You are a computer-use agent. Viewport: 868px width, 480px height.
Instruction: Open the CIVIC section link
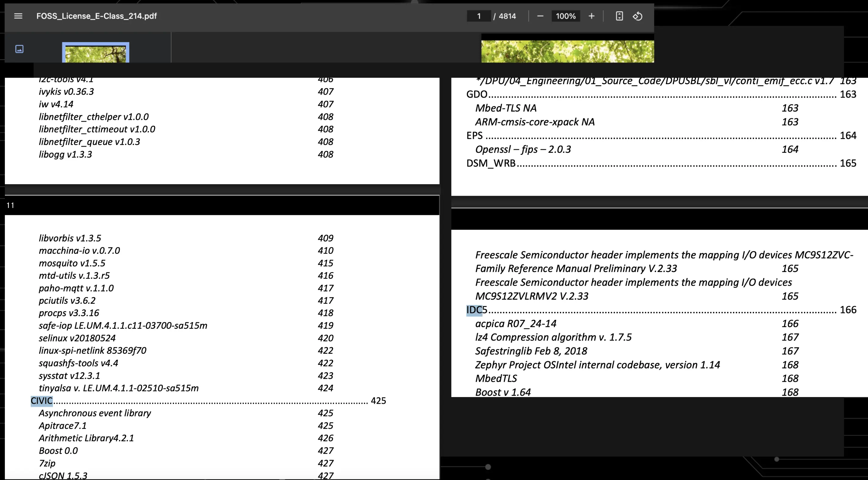pos(42,400)
